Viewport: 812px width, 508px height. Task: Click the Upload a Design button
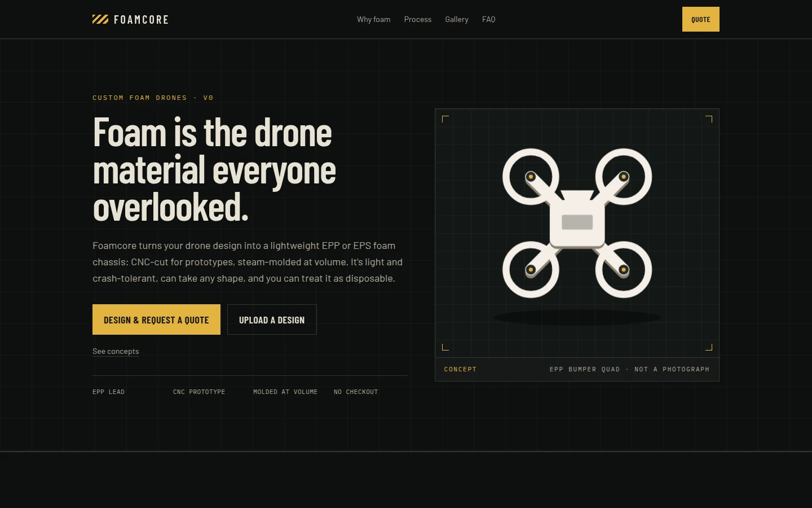coord(272,319)
